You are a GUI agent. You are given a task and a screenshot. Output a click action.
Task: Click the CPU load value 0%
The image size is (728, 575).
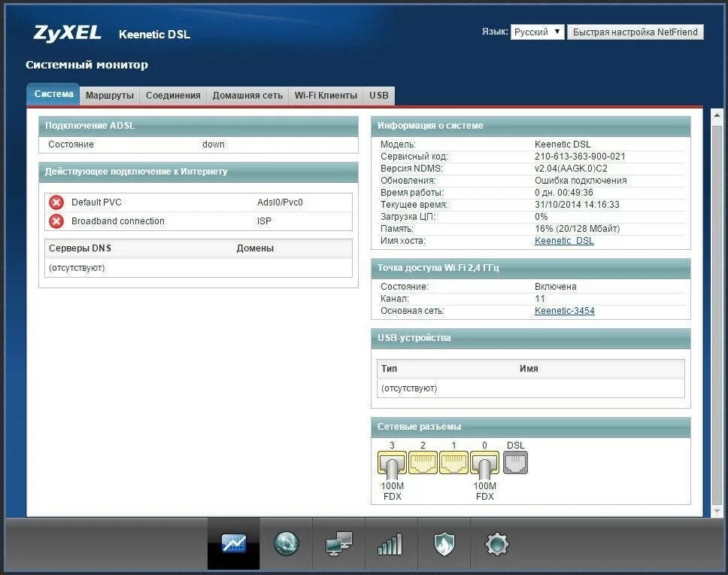pos(541,217)
